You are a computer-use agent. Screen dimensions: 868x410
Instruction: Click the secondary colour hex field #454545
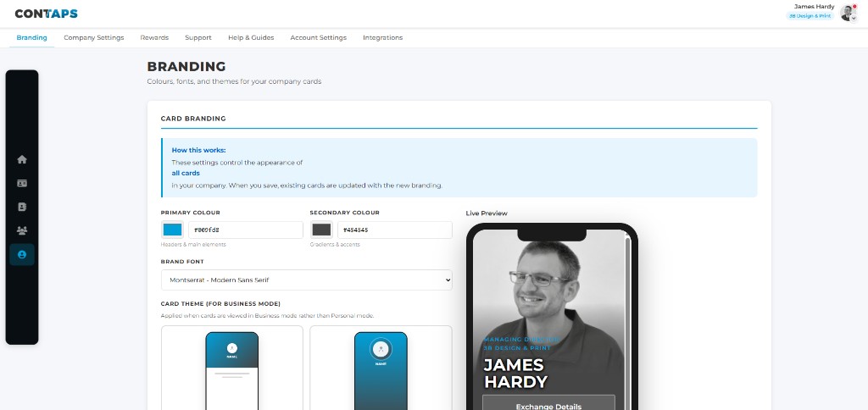(x=395, y=230)
